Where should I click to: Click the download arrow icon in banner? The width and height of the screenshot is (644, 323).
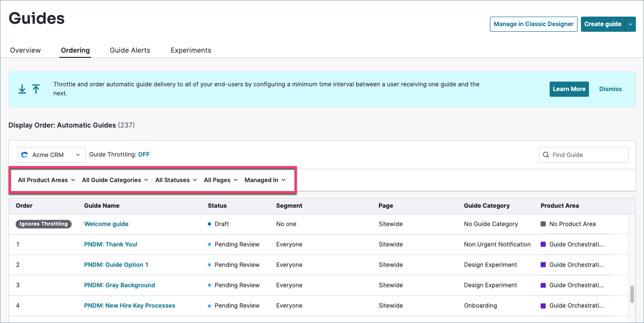pyautogui.click(x=22, y=89)
